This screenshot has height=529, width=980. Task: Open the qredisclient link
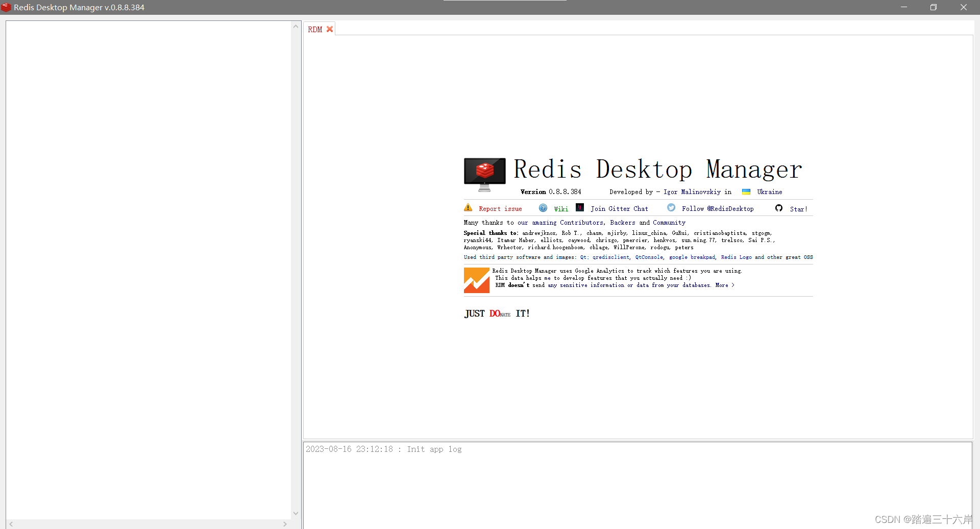[x=611, y=257]
